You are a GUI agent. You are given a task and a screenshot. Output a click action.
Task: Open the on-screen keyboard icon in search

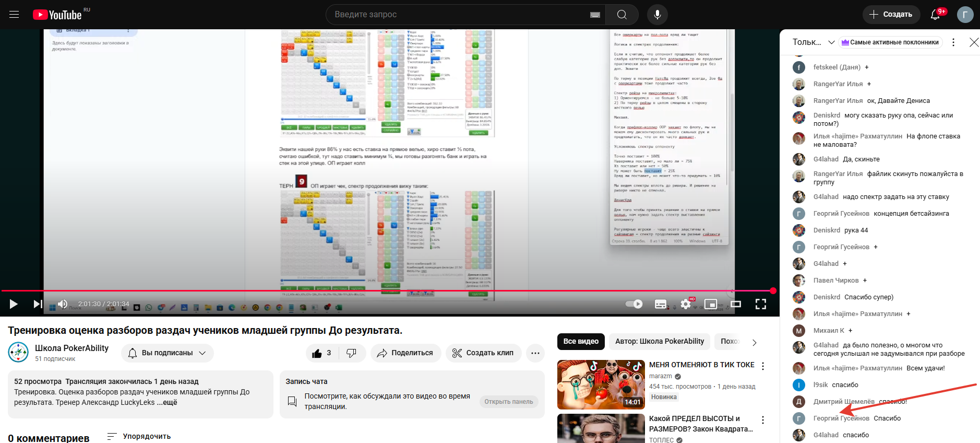[x=595, y=15]
